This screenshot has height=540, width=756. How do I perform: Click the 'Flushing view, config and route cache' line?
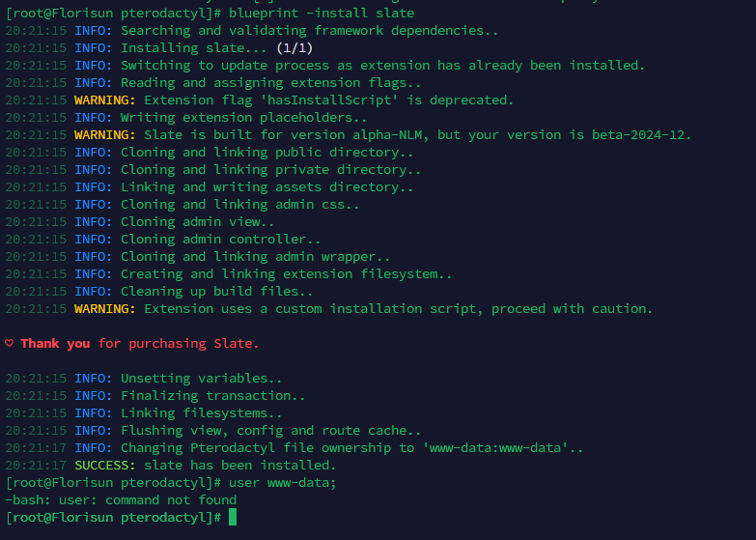pyautogui.click(x=212, y=431)
